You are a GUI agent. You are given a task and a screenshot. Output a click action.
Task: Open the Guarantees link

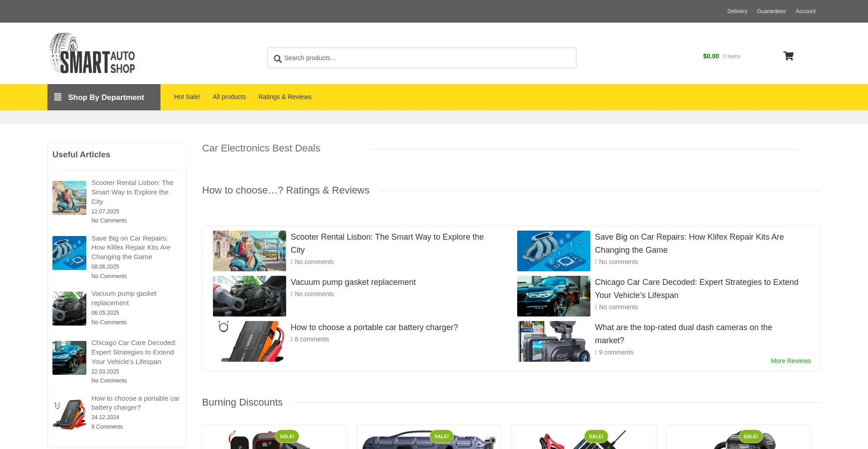click(x=771, y=11)
